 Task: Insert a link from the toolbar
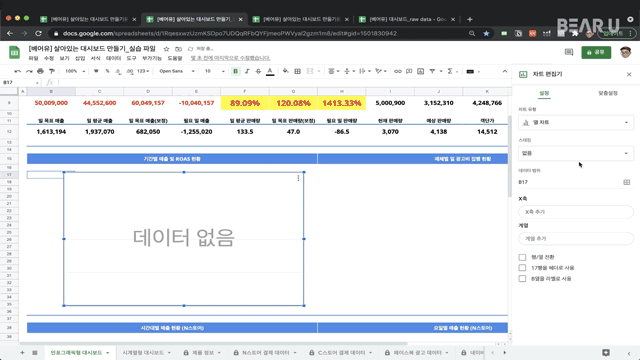click(398, 71)
